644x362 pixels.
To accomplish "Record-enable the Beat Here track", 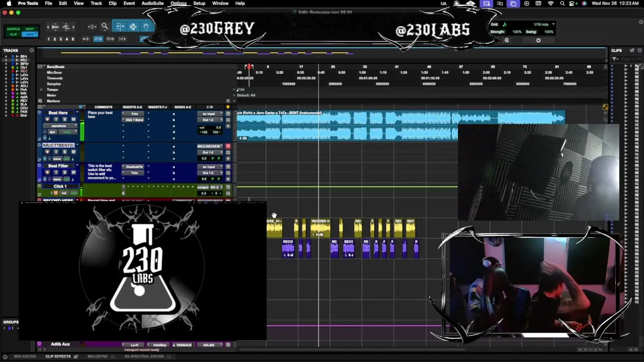I will pyautogui.click(x=47, y=119).
